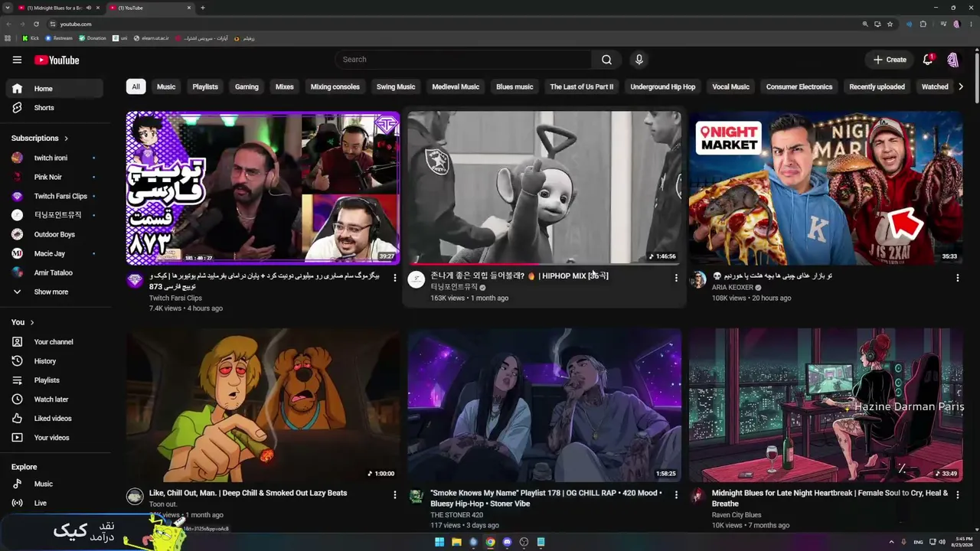Image resolution: width=980 pixels, height=551 pixels.
Task: Open options for the Smoke Knows My Name video
Action: 676,495
